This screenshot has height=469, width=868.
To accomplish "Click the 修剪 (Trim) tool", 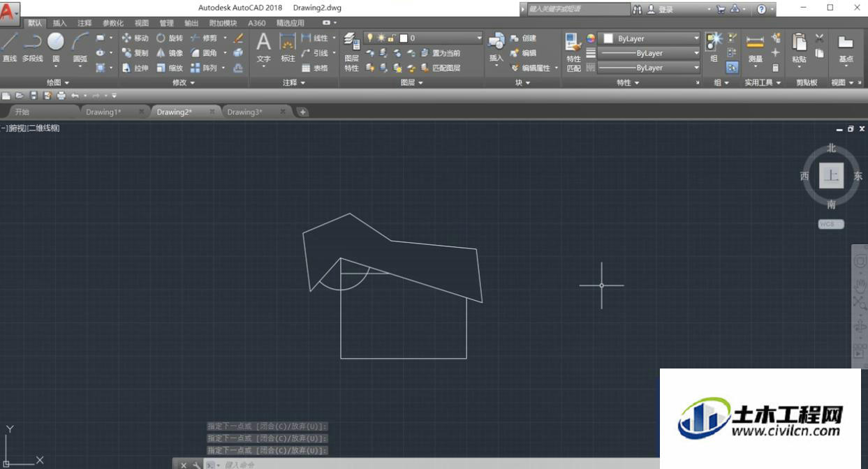I will tap(203, 38).
